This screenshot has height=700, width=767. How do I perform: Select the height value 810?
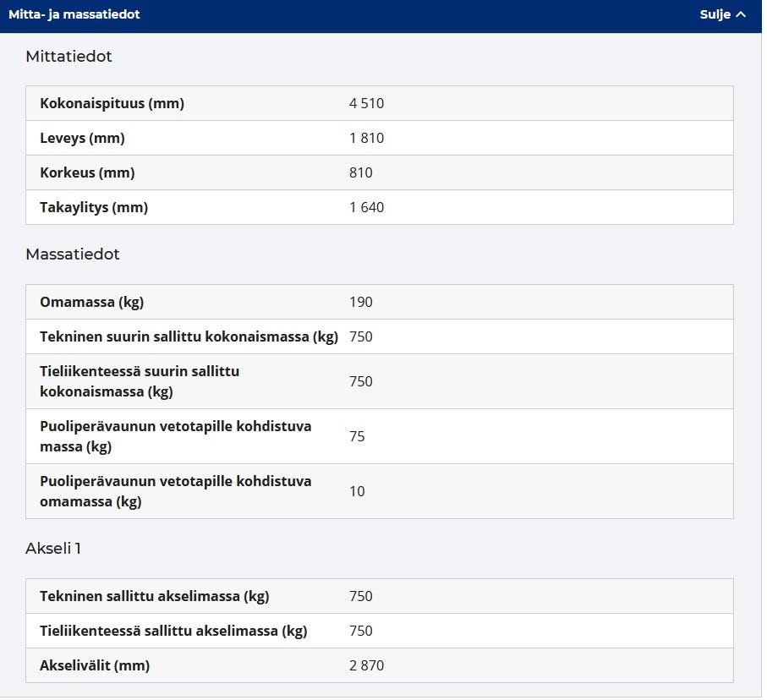[361, 173]
